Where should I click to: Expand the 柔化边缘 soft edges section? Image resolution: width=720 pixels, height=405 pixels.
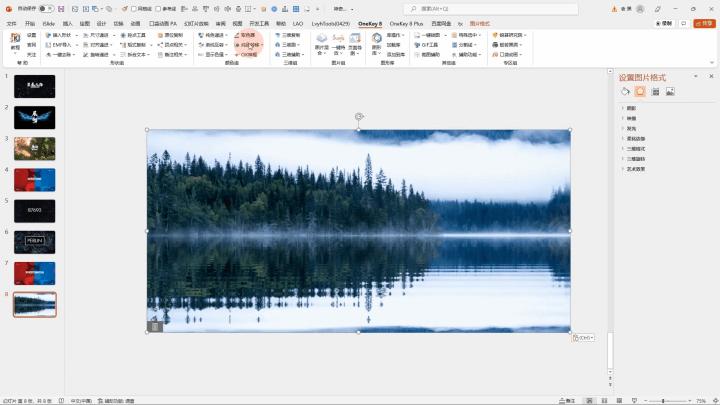coord(636,139)
